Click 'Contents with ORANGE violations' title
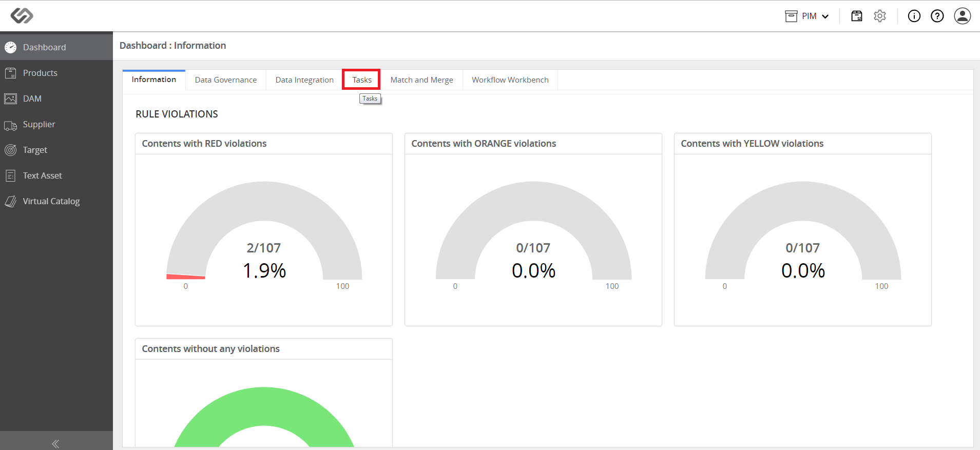The image size is (980, 450). [x=484, y=144]
